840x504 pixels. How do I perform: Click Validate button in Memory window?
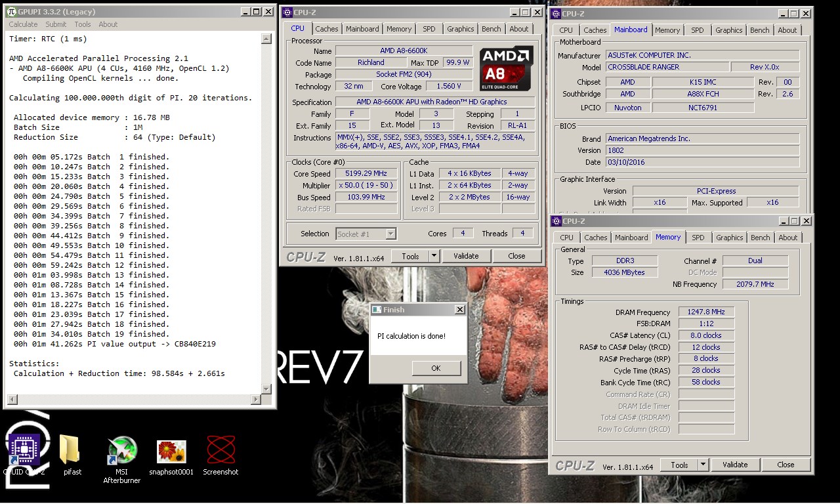point(735,465)
